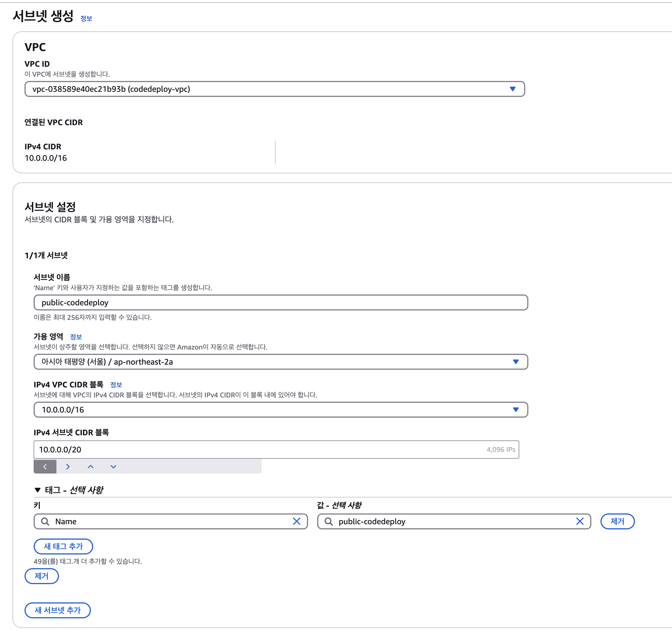Image resolution: width=672 pixels, height=638 pixels.
Task: Click the 새 태그 추가 button
Action: click(x=63, y=546)
